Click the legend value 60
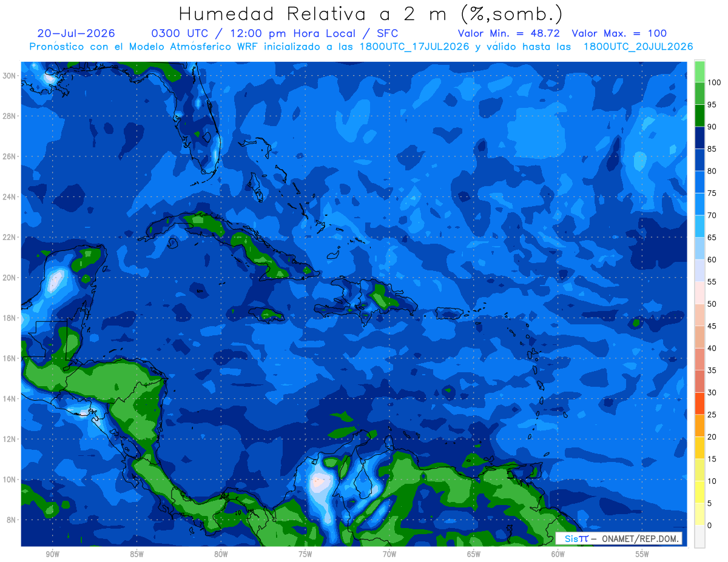The width and height of the screenshot is (728, 562). [x=712, y=259]
